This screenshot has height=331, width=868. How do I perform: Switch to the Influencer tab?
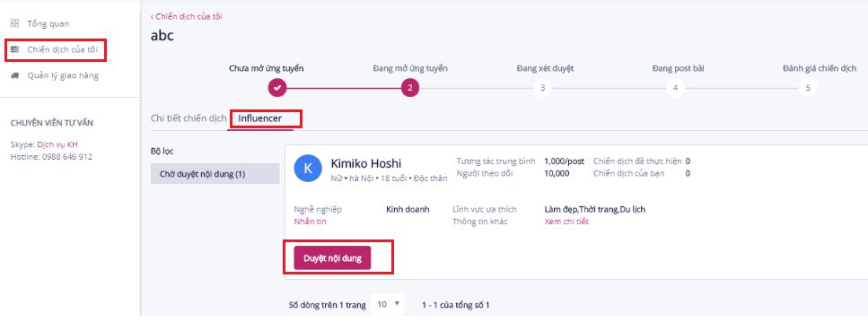(x=259, y=118)
